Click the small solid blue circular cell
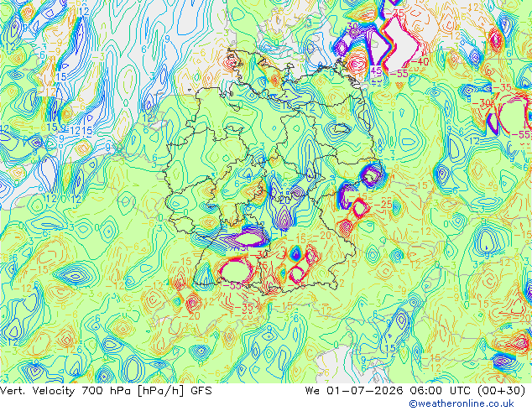This screenshot has width=532, height=411. point(295,253)
